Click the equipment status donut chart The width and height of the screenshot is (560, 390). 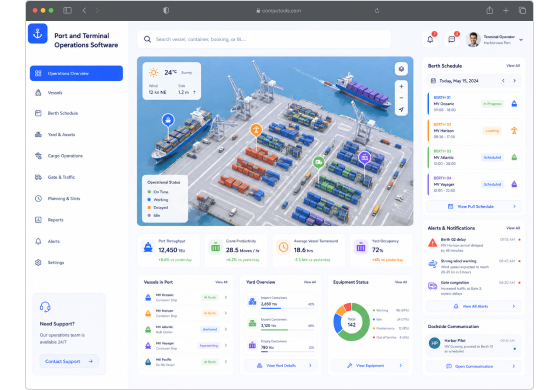(351, 322)
